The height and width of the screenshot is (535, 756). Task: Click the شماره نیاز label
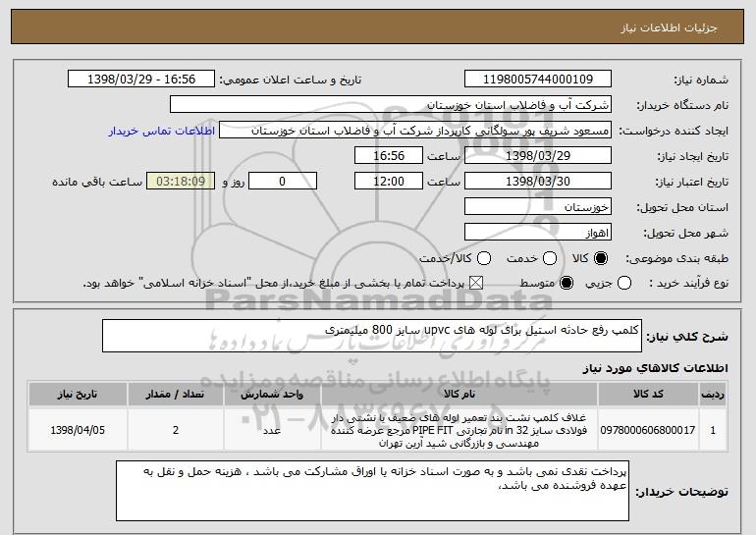click(x=701, y=80)
